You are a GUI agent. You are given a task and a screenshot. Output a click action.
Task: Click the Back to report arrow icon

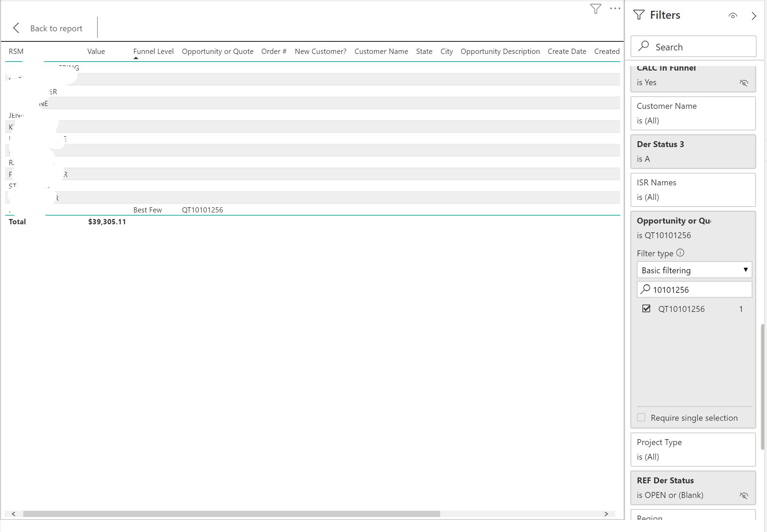click(16, 28)
